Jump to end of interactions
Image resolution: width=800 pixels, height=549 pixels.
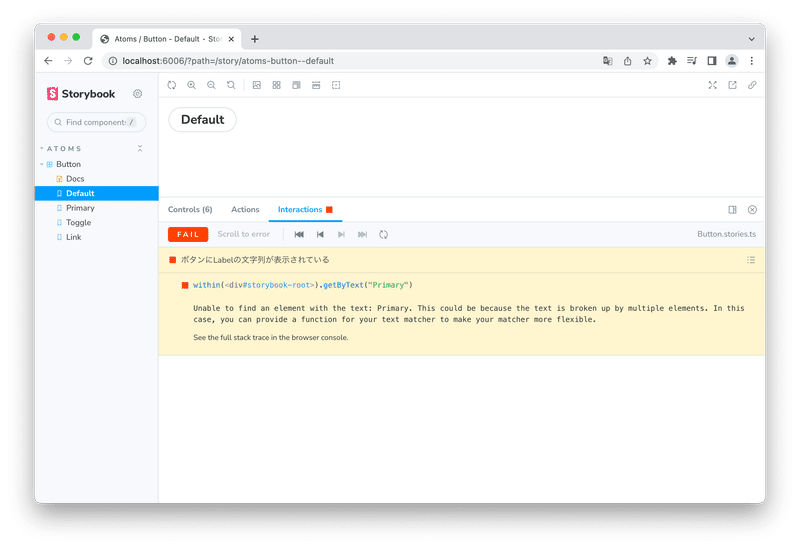click(x=362, y=235)
